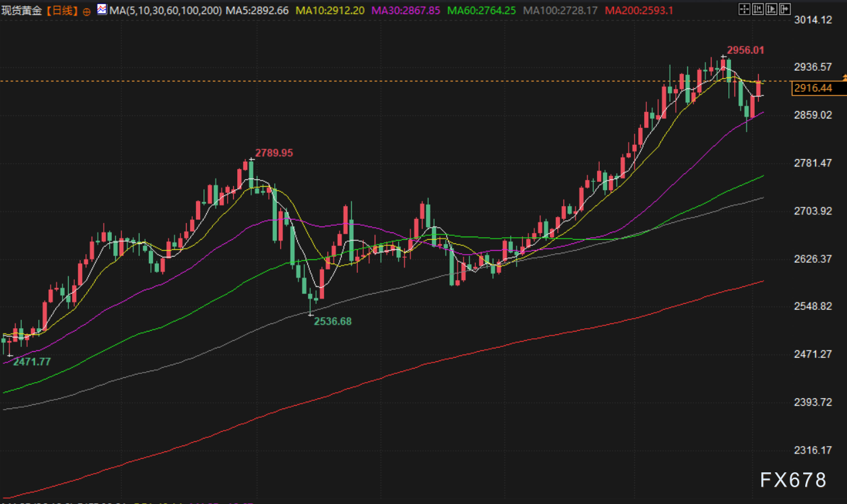847x504 pixels.
Task: Click the MA5:2892.66 value
Action: 257,11
